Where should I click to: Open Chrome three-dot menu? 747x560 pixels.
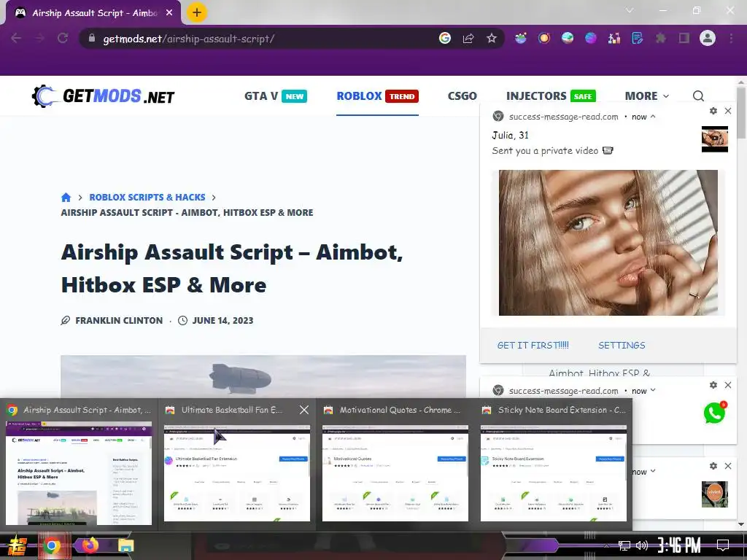pyautogui.click(x=731, y=38)
